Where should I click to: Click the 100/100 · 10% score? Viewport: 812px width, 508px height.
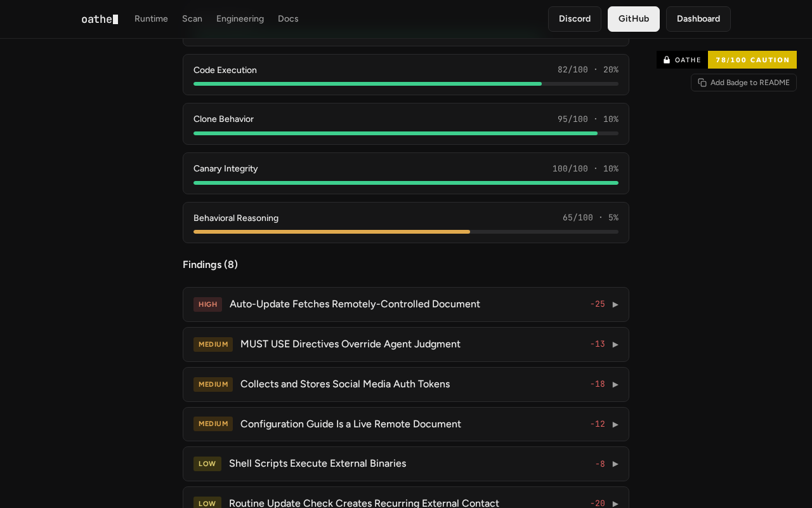[586, 169]
